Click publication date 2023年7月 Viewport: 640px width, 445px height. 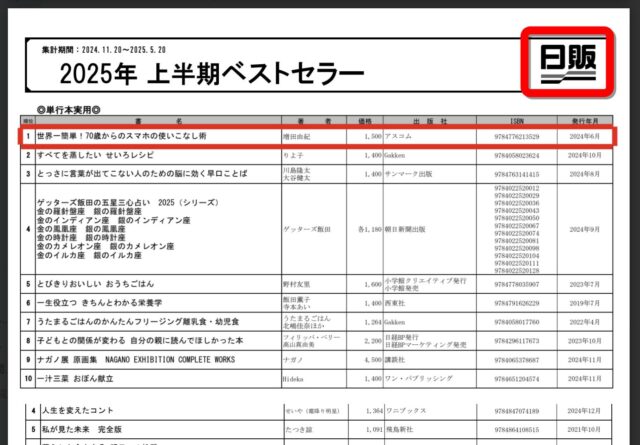585,284
